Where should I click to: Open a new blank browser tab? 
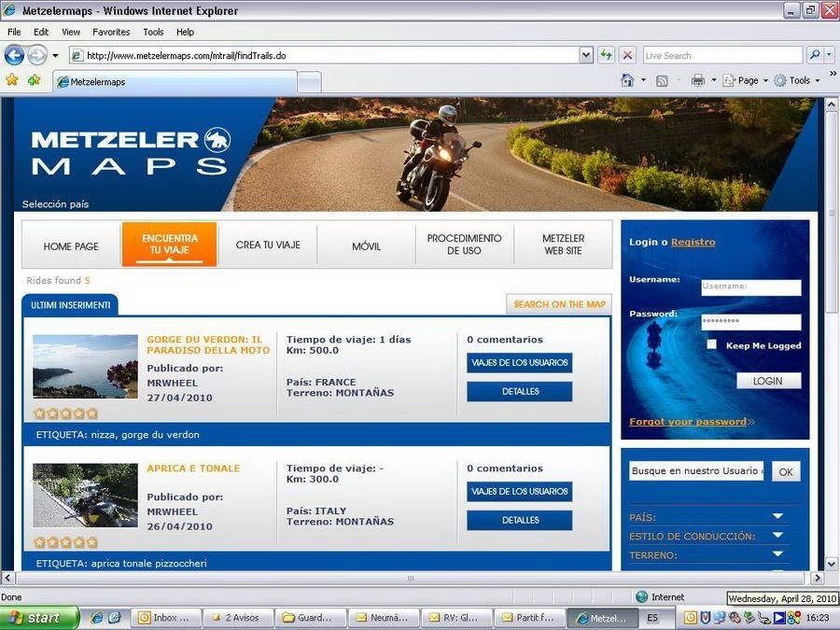pos(309,82)
